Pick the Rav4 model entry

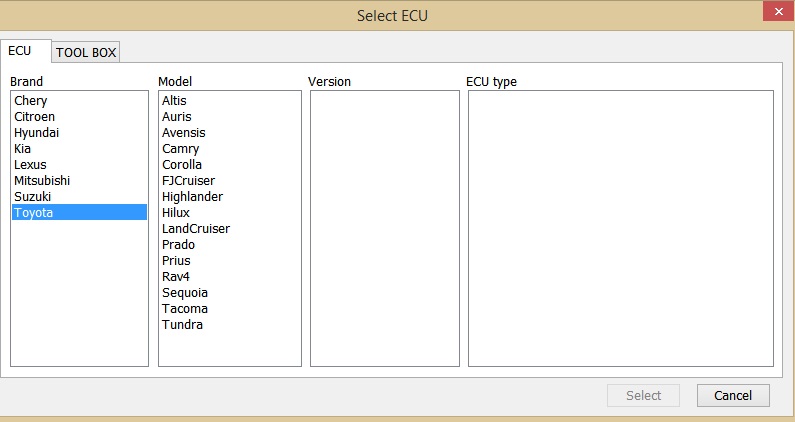[x=177, y=277]
